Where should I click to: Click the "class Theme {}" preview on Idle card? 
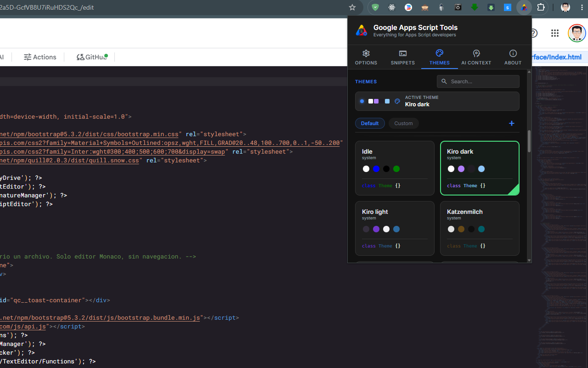(381, 186)
